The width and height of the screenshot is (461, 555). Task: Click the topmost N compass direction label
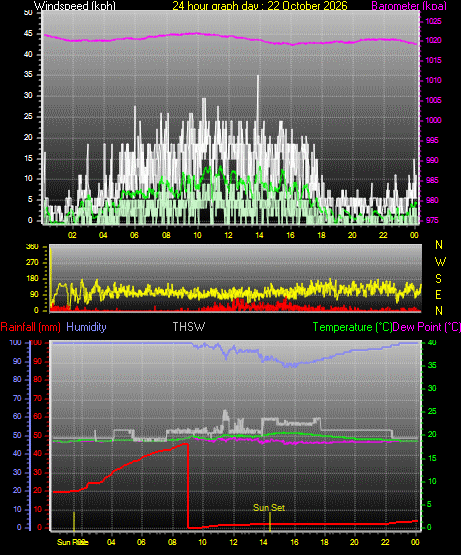coord(439,245)
